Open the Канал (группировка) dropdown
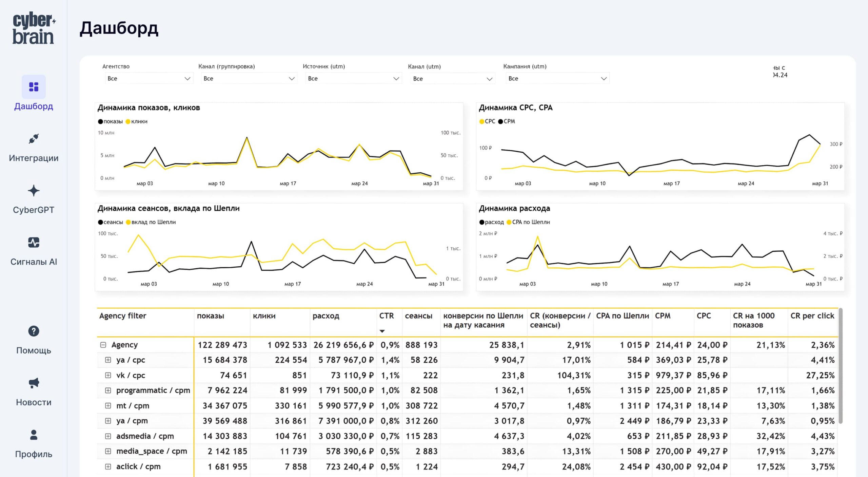This screenshot has height=477, width=868. (249, 79)
